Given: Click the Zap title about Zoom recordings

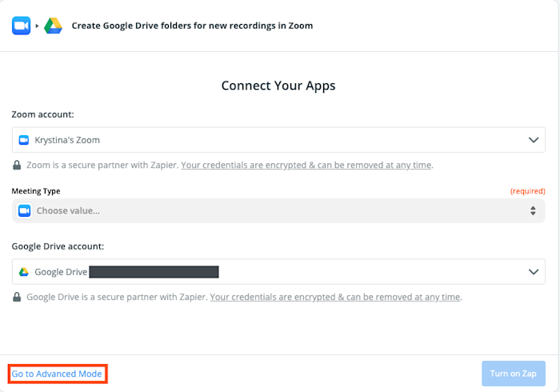Looking at the screenshot, I should [192, 26].
